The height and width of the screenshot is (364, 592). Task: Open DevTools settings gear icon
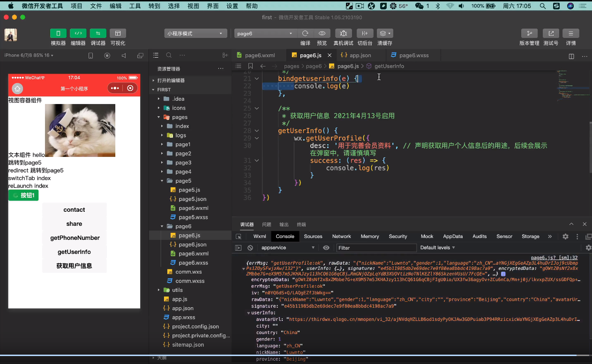[x=565, y=237]
